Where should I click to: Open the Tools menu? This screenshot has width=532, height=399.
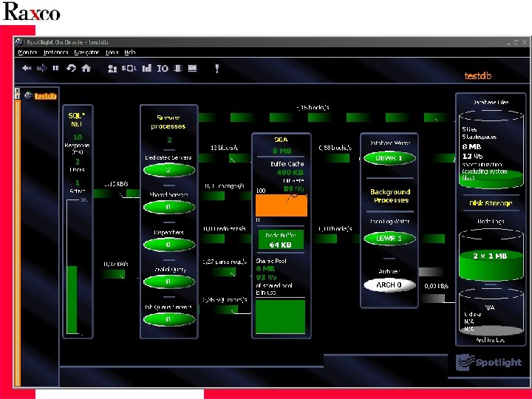[112, 52]
